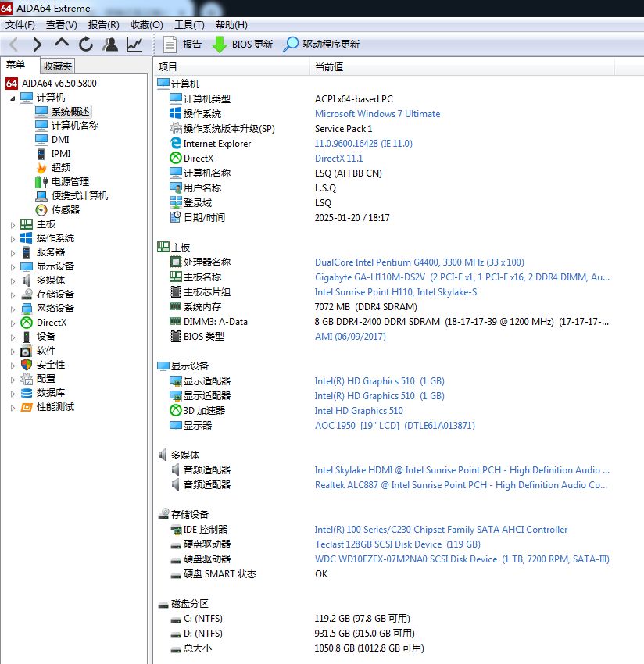The height and width of the screenshot is (664, 644).
Task: Collapse the 计算机 tree node
Action: tap(13, 98)
